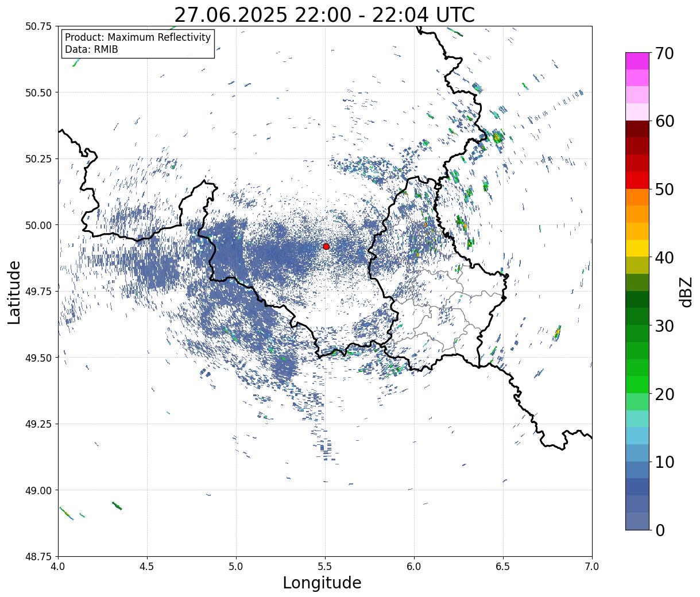Screen dimensions: 700x597
Task: Click the latitude tick label 49.50
Action: coord(38,358)
